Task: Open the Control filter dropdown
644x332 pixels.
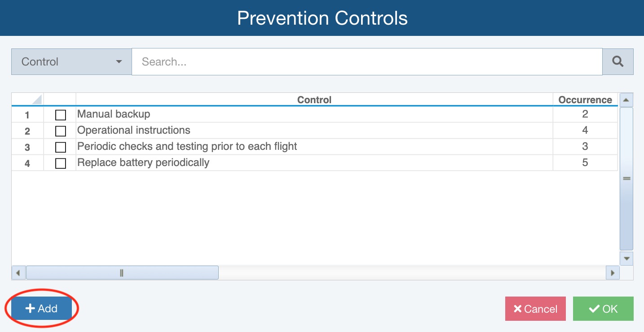Action: (x=71, y=62)
